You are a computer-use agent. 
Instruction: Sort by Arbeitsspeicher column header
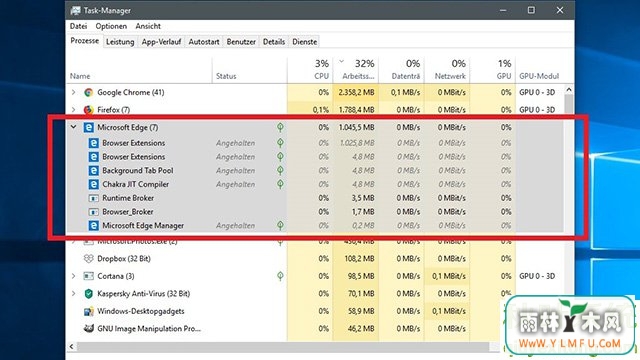(x=356, y=70)
